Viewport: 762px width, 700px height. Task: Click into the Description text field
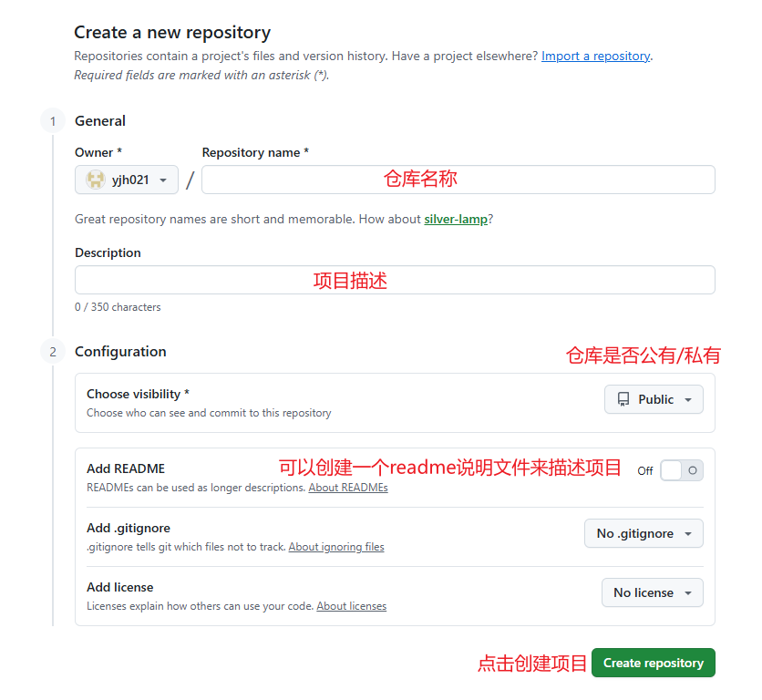(x=395, y=280)
